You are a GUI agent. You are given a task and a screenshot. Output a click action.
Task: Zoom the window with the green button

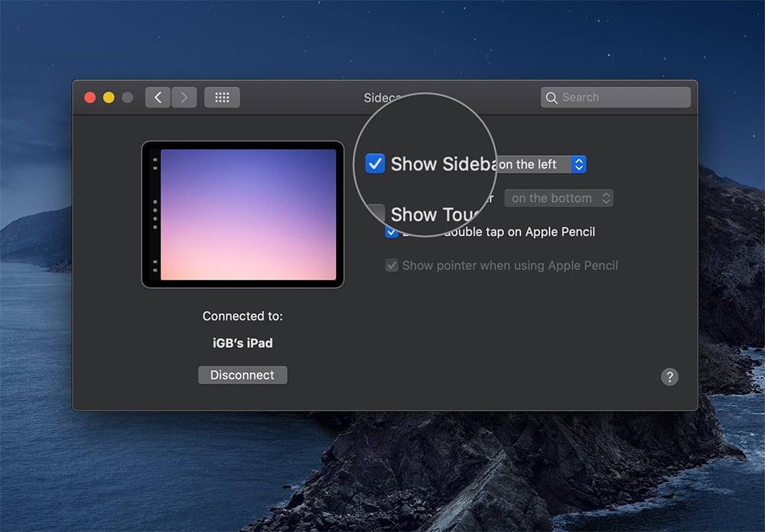coord(127,97)
